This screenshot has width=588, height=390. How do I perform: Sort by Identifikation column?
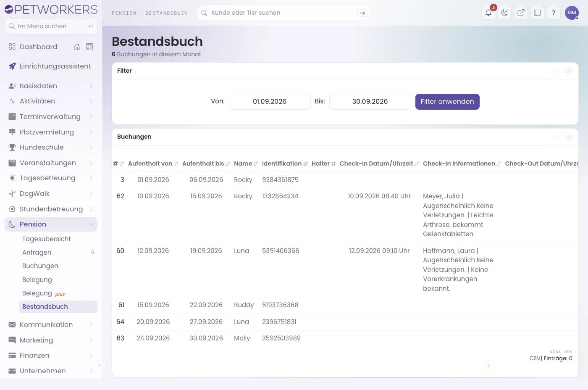coord(285,163)
